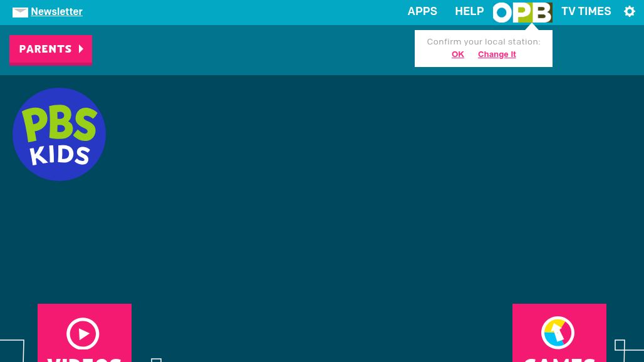
Task: Click the newsletter envelope icon
Action: [20, 13]
